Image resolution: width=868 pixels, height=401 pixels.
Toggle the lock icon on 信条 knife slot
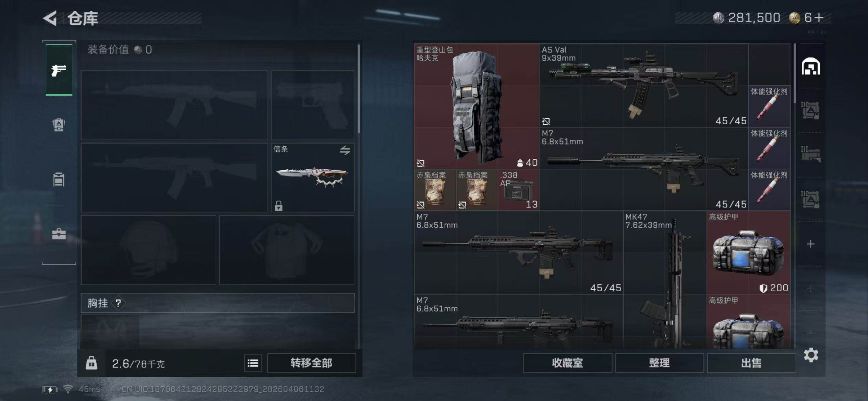[278, 206]
